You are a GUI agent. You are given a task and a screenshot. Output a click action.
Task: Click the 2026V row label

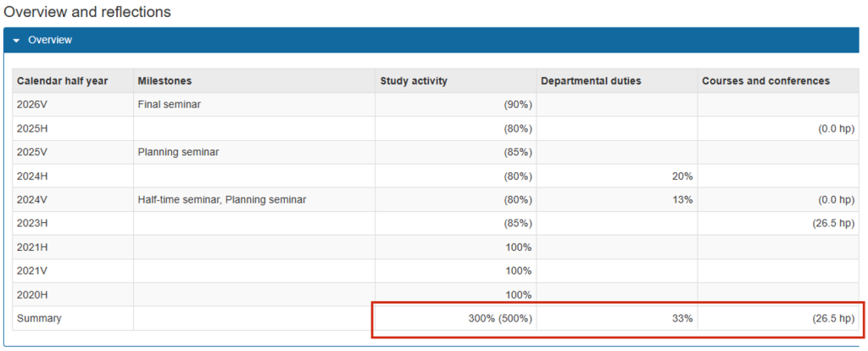pos(33,104)
